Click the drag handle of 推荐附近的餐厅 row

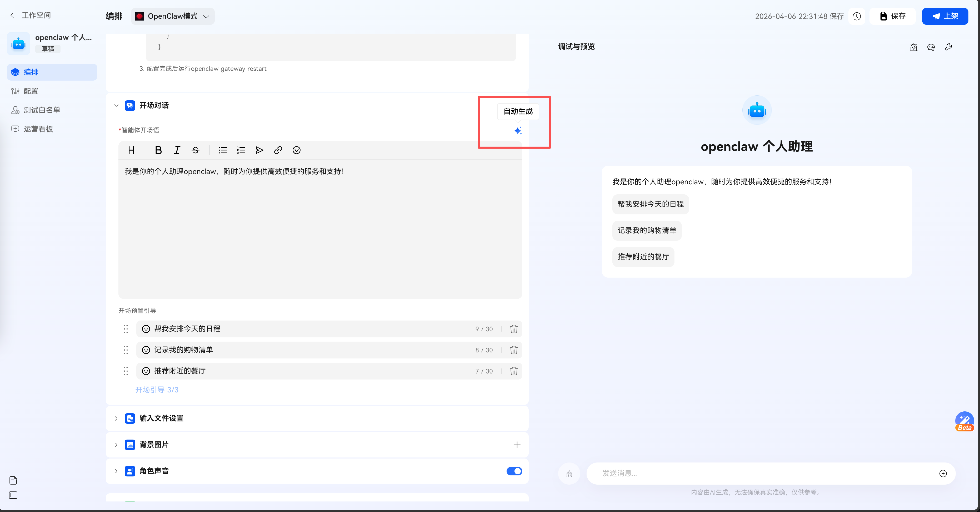pyautogui.click(x=126, y=371)
